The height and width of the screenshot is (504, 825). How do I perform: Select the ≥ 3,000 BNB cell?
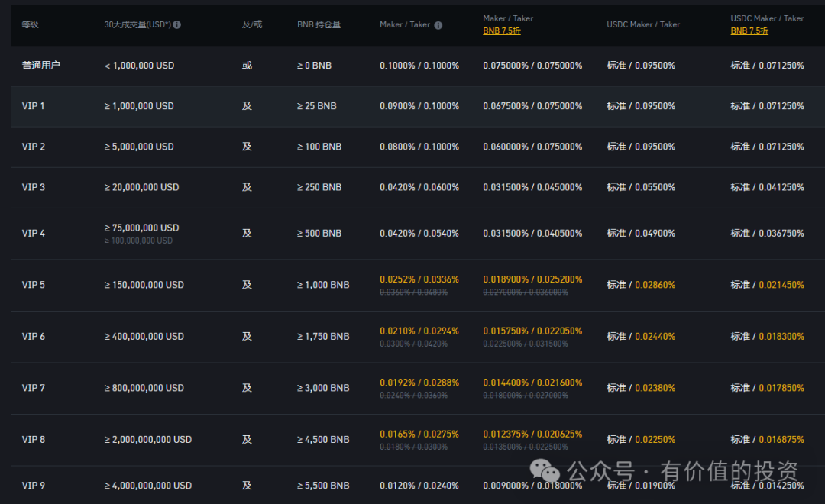(x=323, y=388)
